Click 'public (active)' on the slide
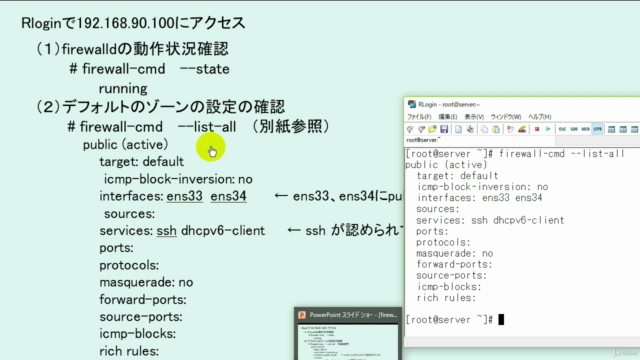 tap(126, 144)
